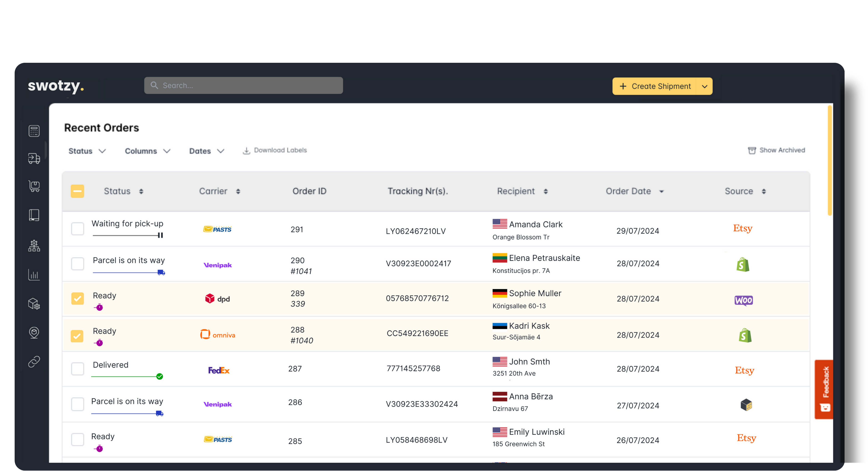
Task: Click into the Search field
Action: pyautogui.click(x=243, y=86)
